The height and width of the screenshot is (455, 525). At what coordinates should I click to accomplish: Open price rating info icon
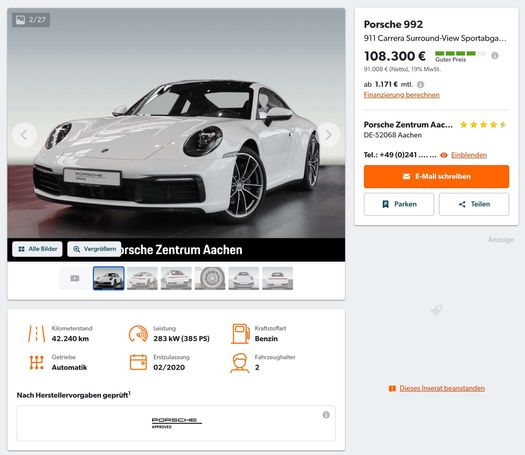495,56
